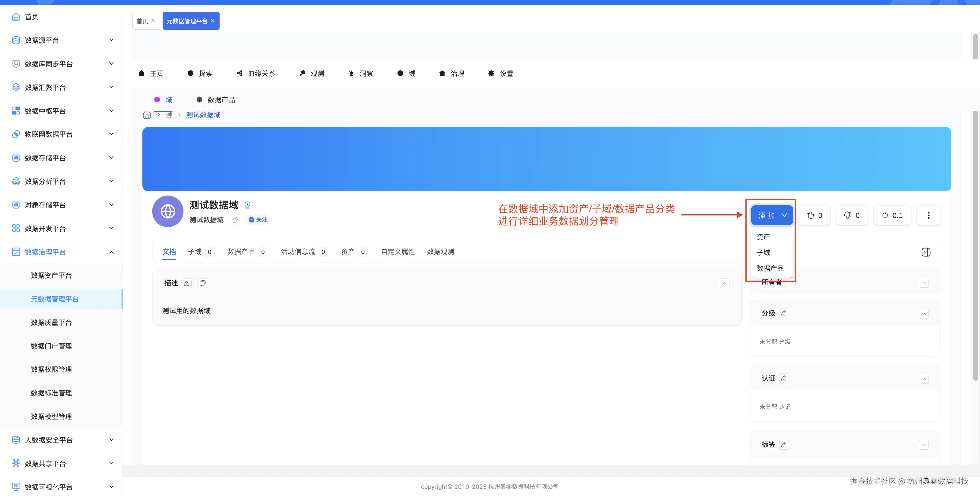Viewport: 980px width, 497px height.
Task: Edit the 认证 field with the pencil icon
Action: point(784,378)
